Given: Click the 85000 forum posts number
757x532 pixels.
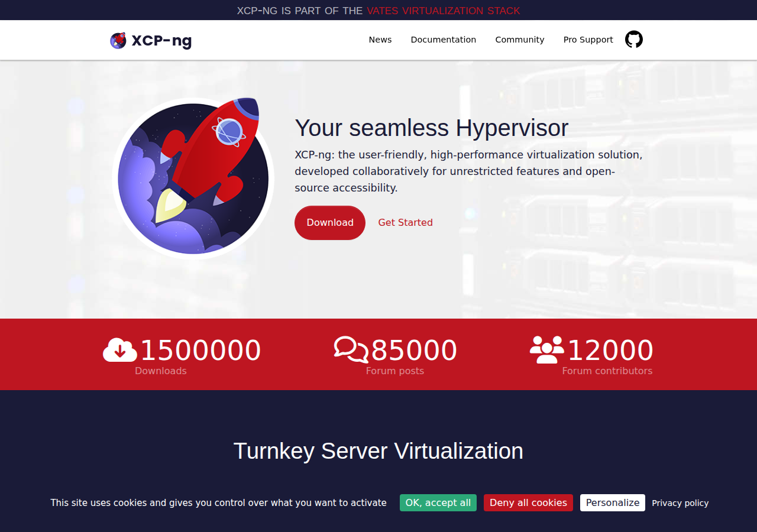Looking at the screenshot, I should 415,350.
